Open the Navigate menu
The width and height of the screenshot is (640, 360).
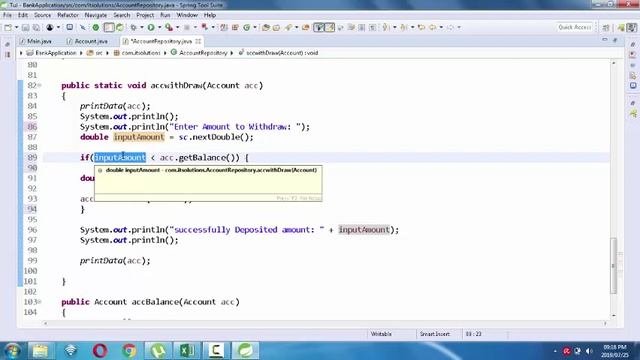coord(96,15)
